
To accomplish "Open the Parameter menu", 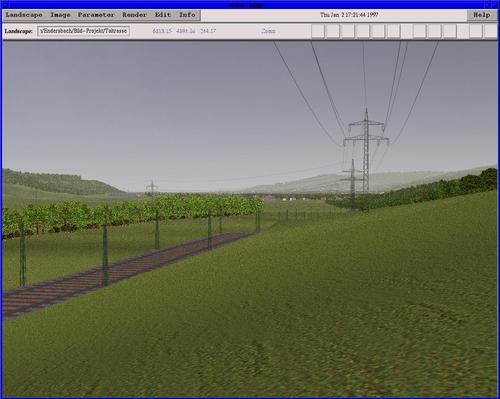I will 96,15.
